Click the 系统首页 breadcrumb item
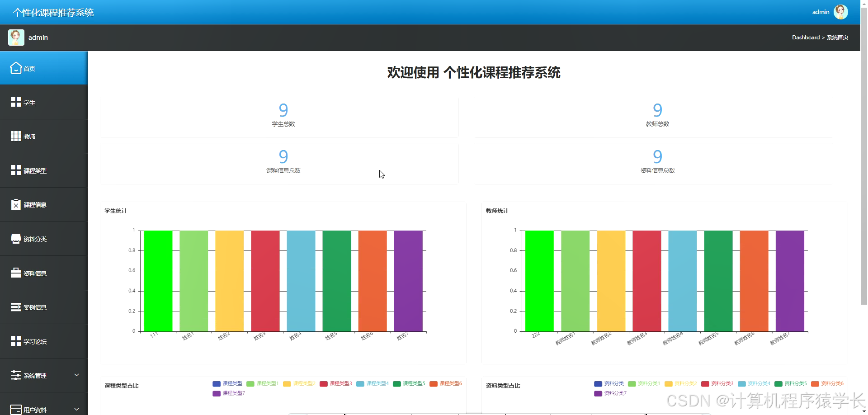The width and height of the screenshot is (868, 415). click(x=837, y=37)
